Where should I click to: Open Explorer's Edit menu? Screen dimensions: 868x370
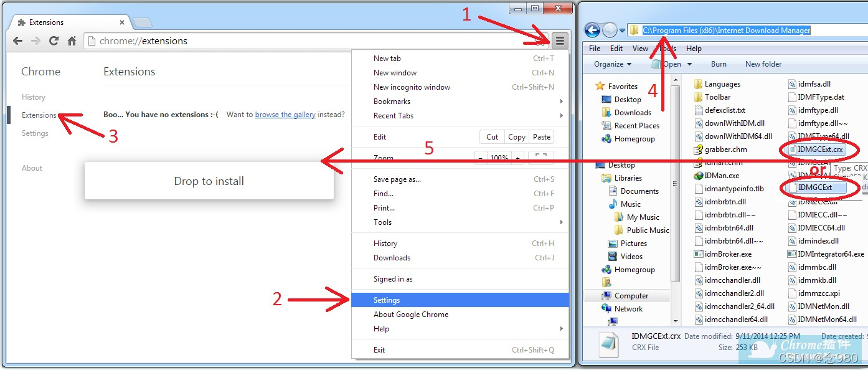click(x=616, y=49)
